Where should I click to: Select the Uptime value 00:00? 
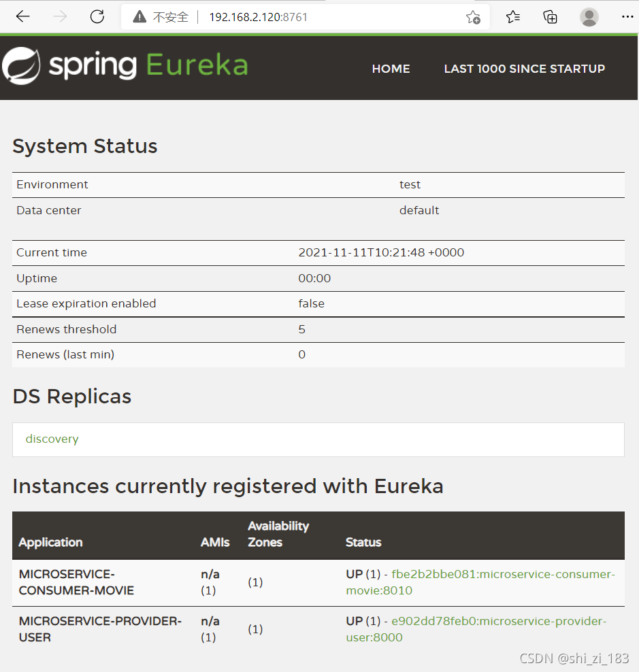click(314, 278)
